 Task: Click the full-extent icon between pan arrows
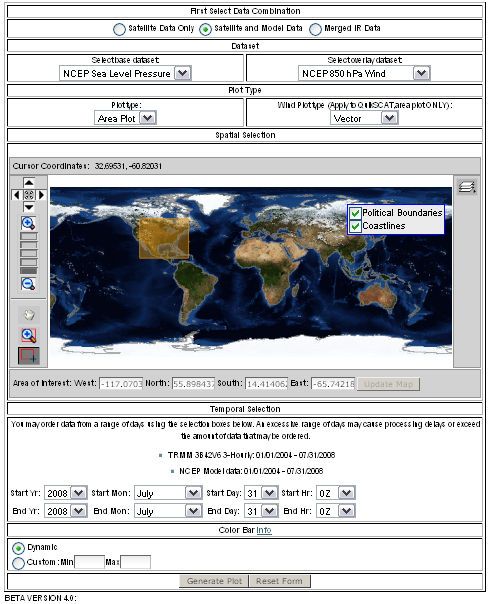click(29, 195)
